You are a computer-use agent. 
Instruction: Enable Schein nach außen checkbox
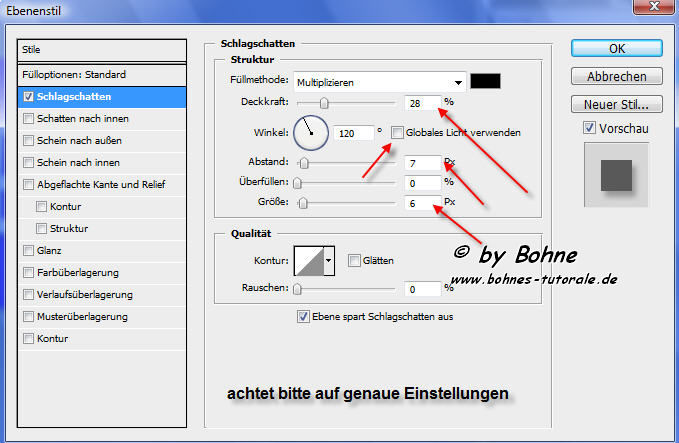point(29,140)
